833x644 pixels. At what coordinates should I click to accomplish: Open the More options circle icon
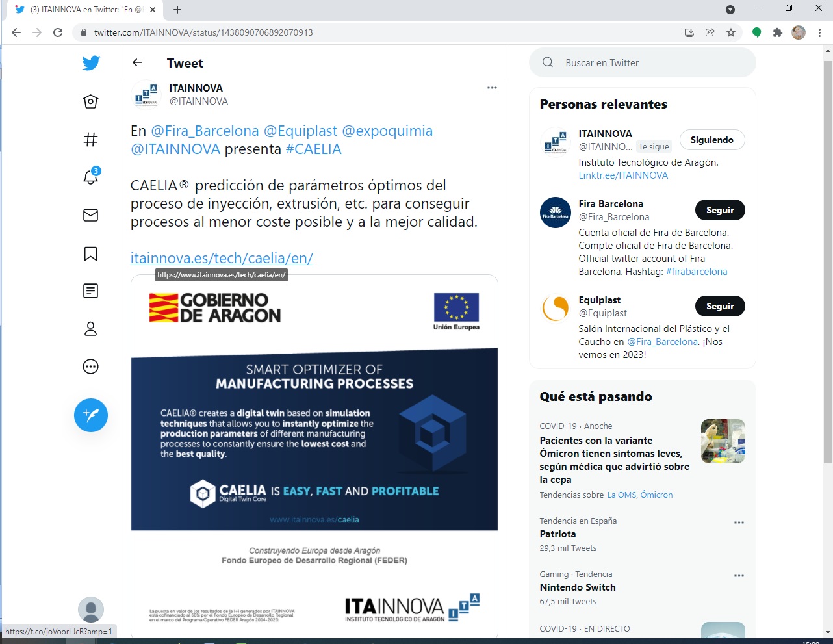tap(91, 367)
